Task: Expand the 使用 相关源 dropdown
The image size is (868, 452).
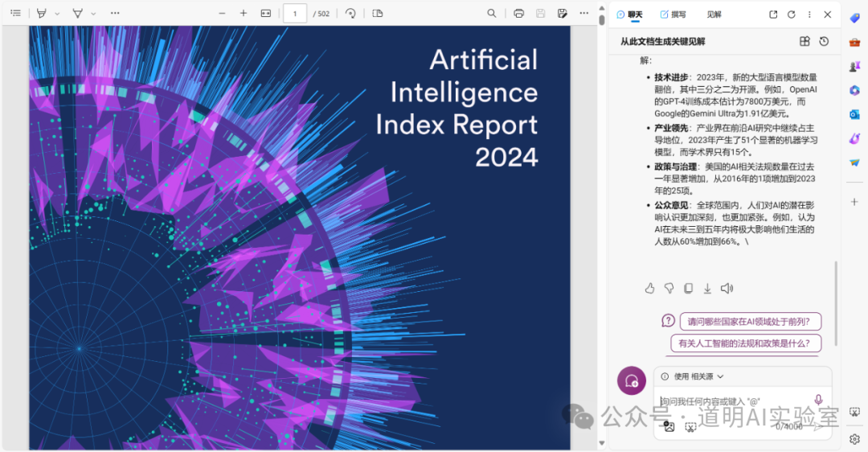Action: (x=720, y=376)
